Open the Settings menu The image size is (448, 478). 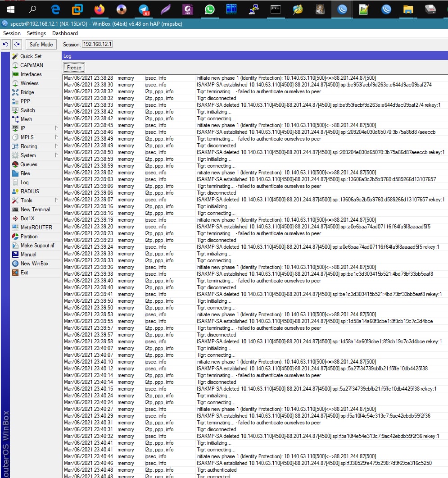[36, 33]
